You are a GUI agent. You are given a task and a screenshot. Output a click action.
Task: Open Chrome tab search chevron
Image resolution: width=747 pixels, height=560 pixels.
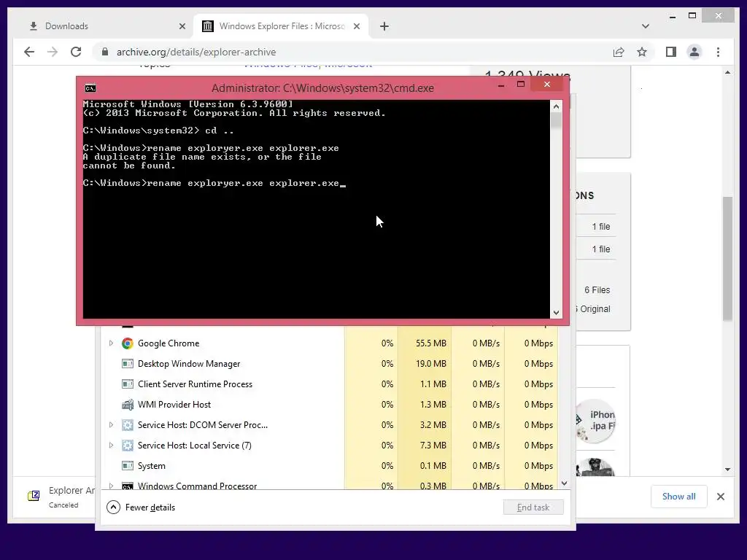click(645, 26)
